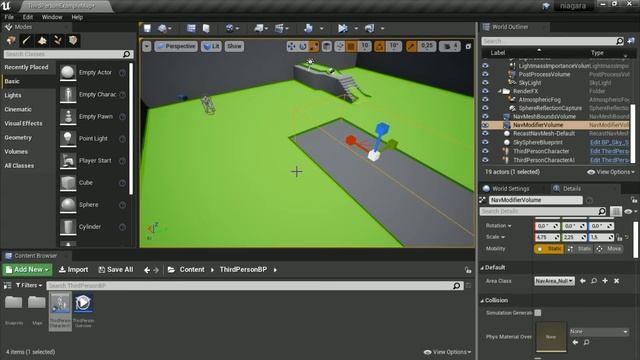Screen dimensions: 640x360
Task: Open the Source Control toolbar icon
Action: click(162, 28)
